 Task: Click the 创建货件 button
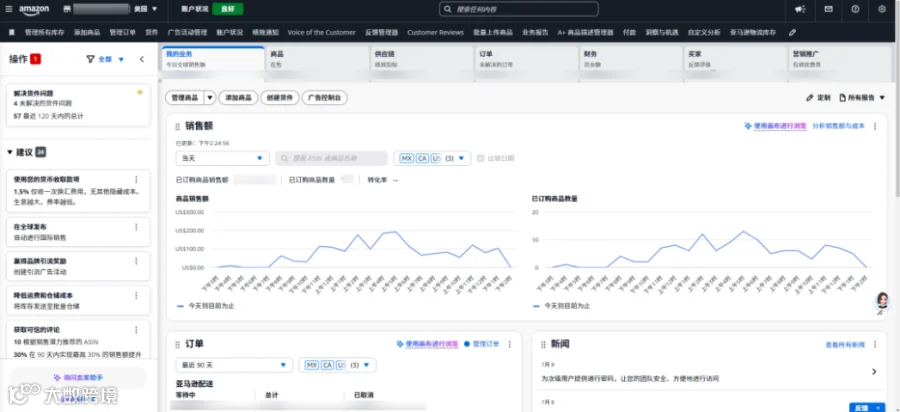[x=280, y=98]
